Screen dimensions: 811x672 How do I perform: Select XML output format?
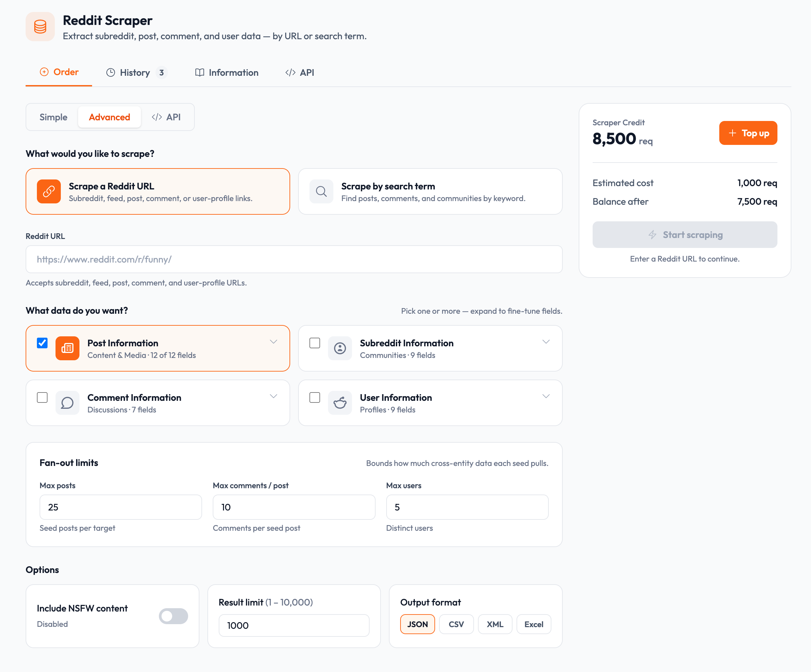tap(495, 624)
